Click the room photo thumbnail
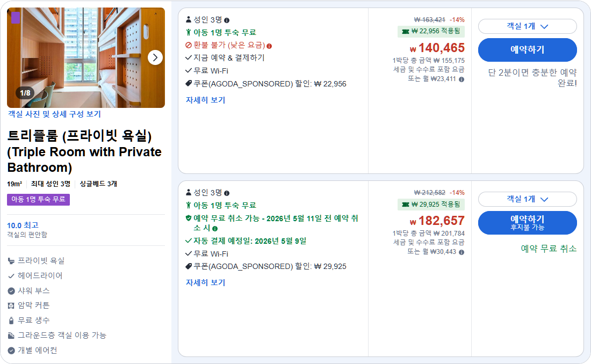Image resolution: width=591 pixels, height=364 pixels. pos(87,57)
